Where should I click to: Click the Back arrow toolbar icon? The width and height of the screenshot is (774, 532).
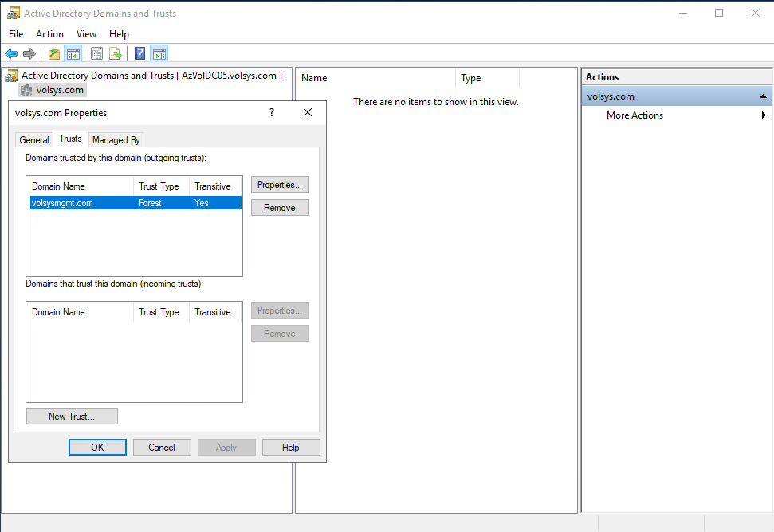tap(11, 54)
